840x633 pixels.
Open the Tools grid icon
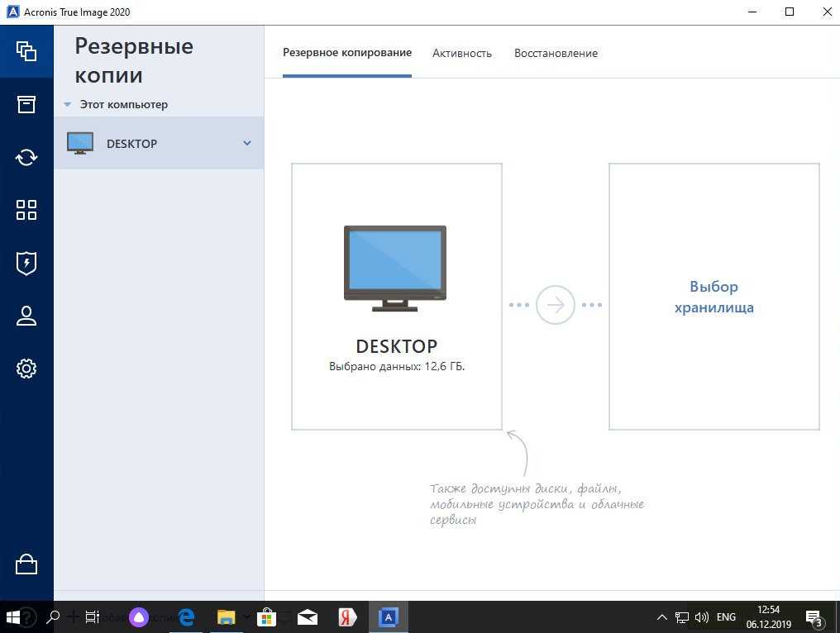[26, 210]
